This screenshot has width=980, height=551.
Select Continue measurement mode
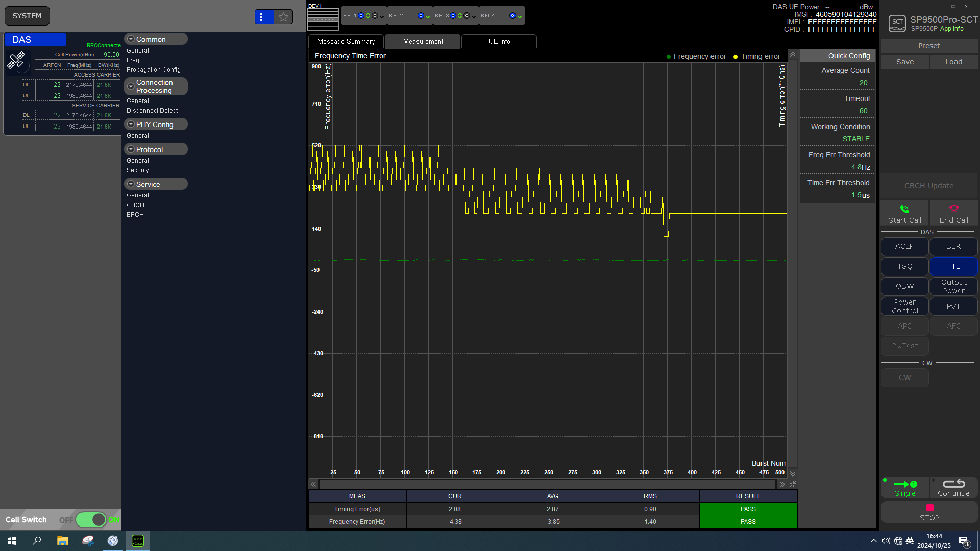click(x=953, y=488)
